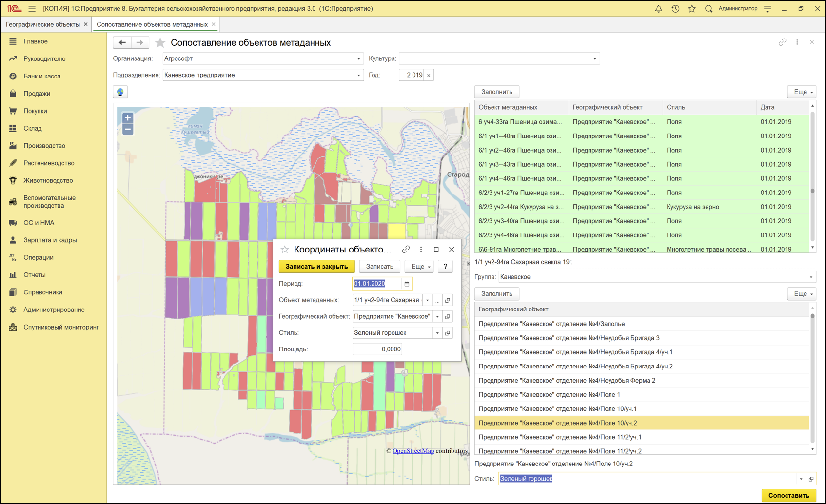Viewport: 826px width, 504px height.
Task: Open favorites star in title bar
Action: [692, 9]
